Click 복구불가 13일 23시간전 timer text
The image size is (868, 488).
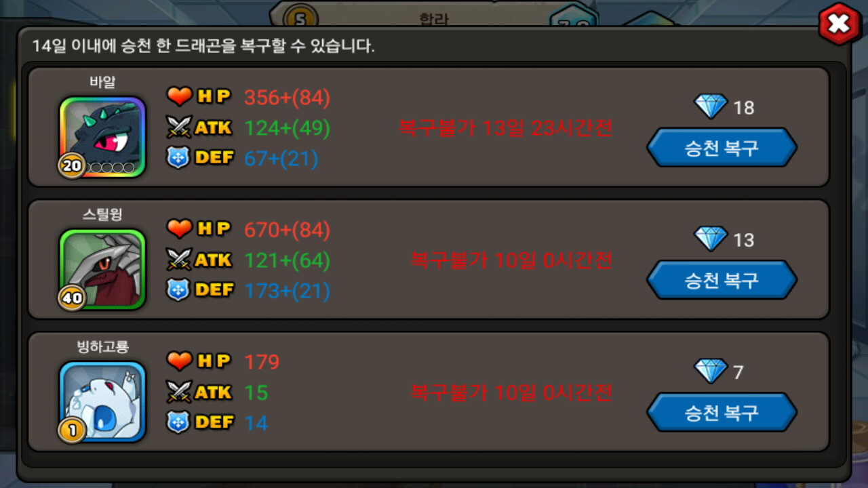(505, 127)
